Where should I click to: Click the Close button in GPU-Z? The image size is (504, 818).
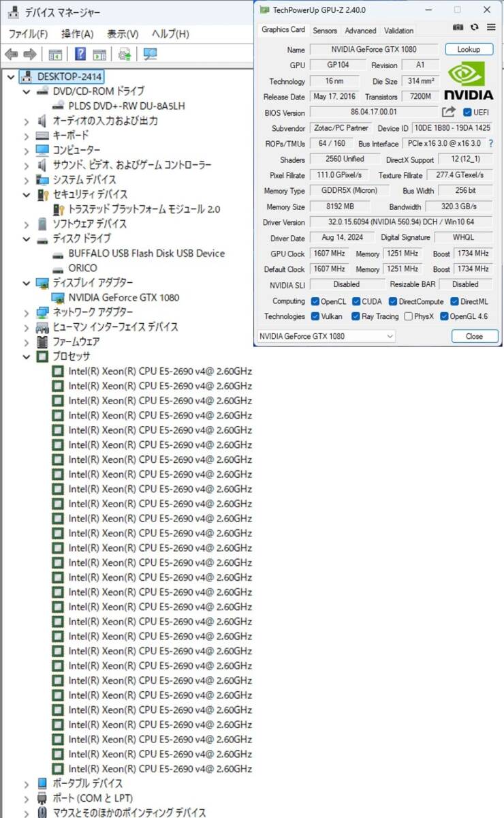474,336
